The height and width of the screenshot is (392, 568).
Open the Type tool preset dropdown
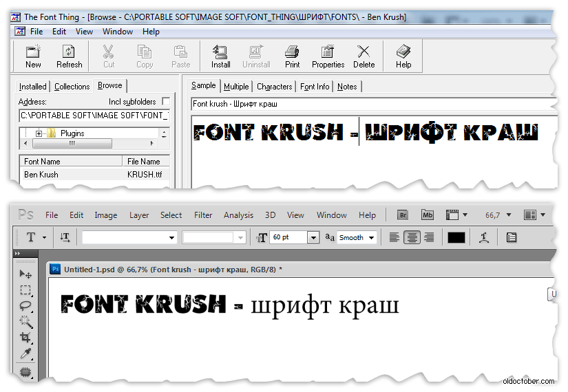(44, 237)
